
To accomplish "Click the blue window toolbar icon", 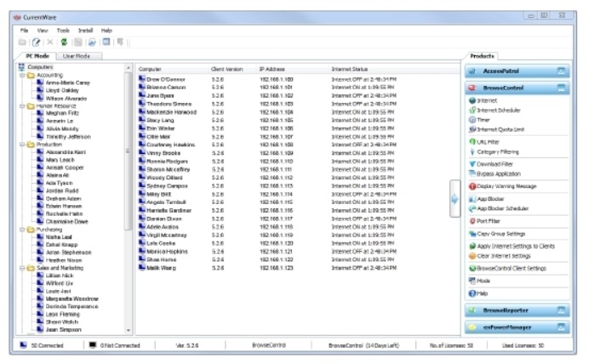I will pyautogui.click(x=106, y=42).
